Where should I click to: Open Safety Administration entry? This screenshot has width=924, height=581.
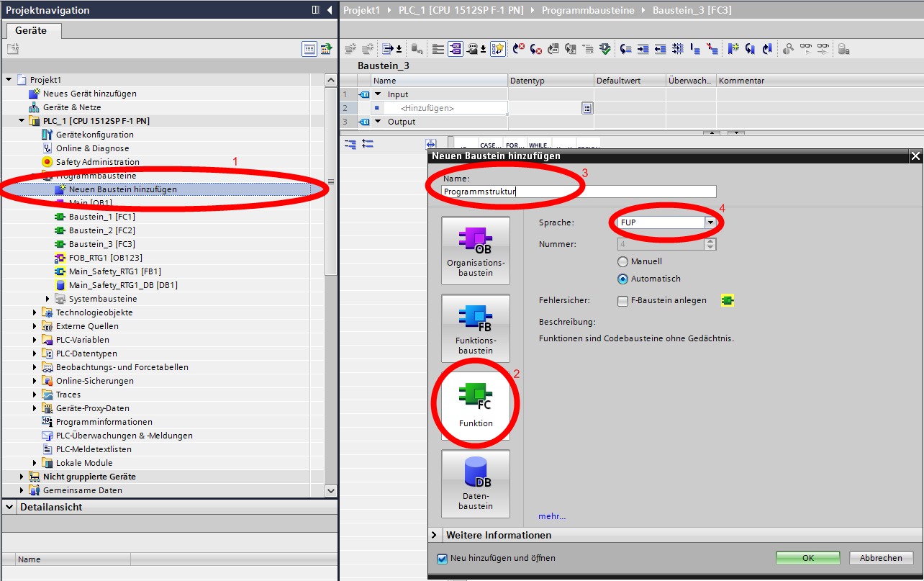click(97, 162)
